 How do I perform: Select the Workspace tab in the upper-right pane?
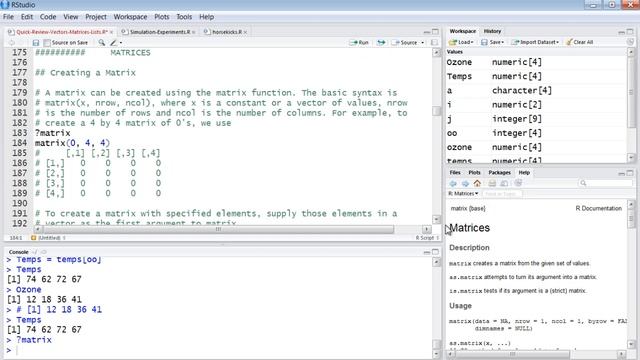coord(462,31)
